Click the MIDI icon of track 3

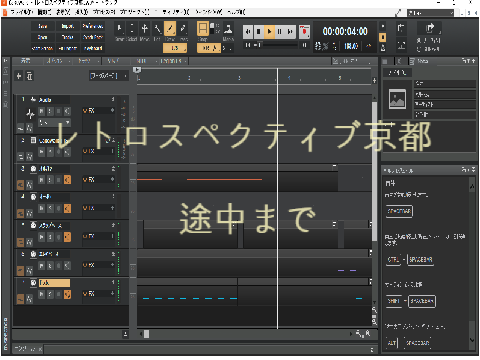[x=33, y=169]
